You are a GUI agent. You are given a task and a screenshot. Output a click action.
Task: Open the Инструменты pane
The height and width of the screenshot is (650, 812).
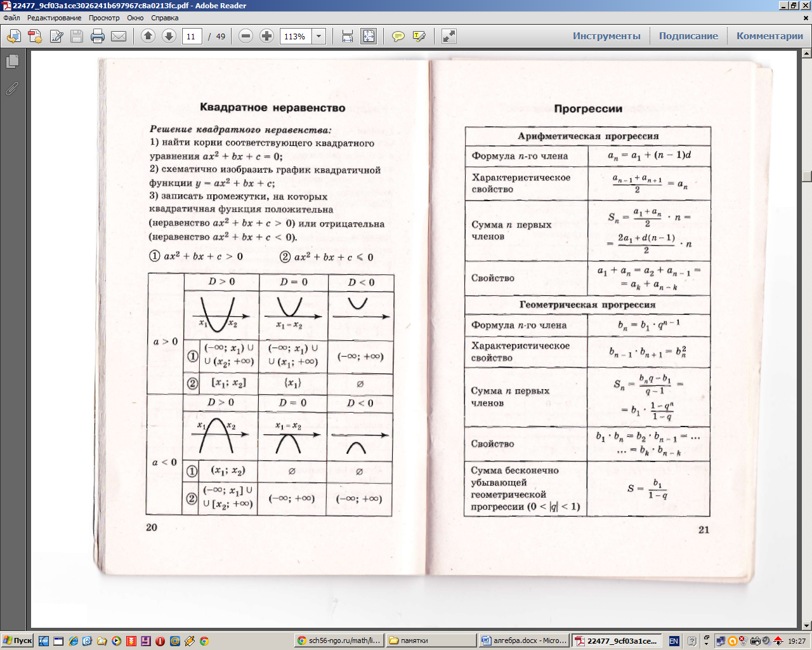coord(606,36)
